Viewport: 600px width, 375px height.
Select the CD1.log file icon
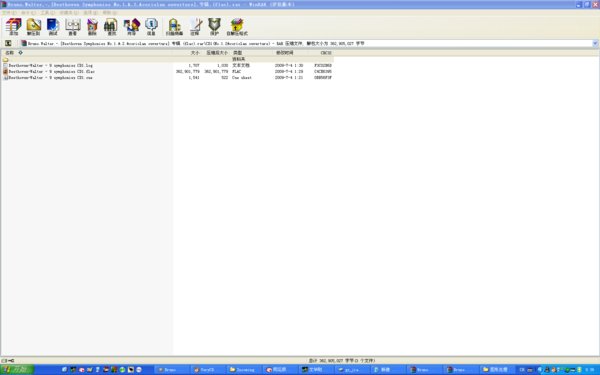tap(5, 65)
